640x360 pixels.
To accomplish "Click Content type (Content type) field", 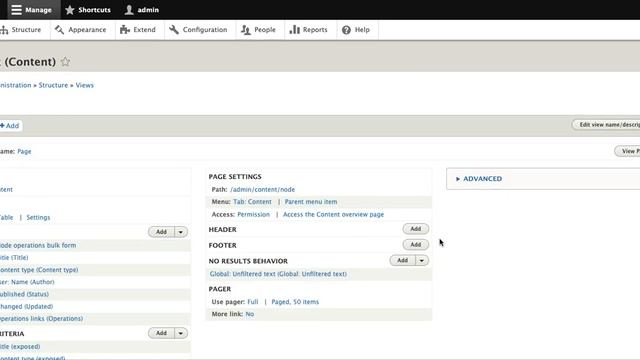I will point(39,270).
